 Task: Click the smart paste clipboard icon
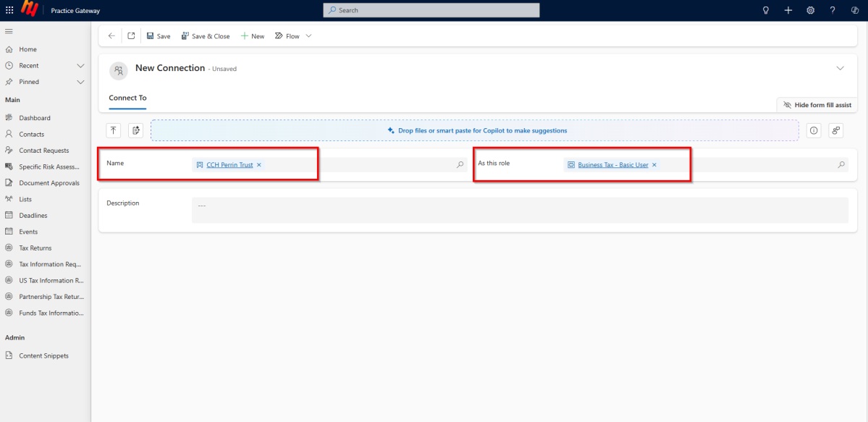tap(135, 130)
